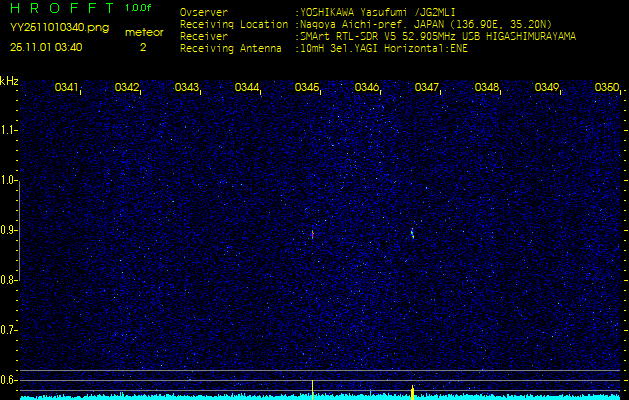Screen dimensions: 629x400
Task: Click the timestamp 25.11.01 03:40
Action: click(46, 47)
